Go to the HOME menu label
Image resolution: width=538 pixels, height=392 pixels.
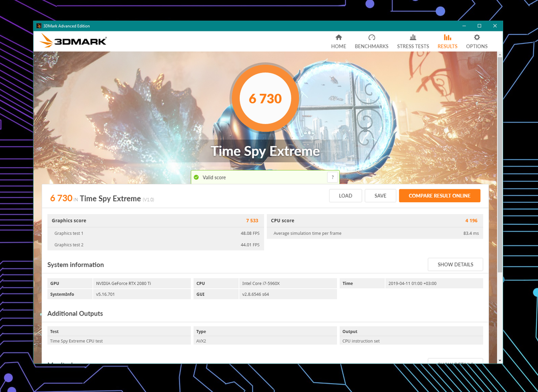338,46
